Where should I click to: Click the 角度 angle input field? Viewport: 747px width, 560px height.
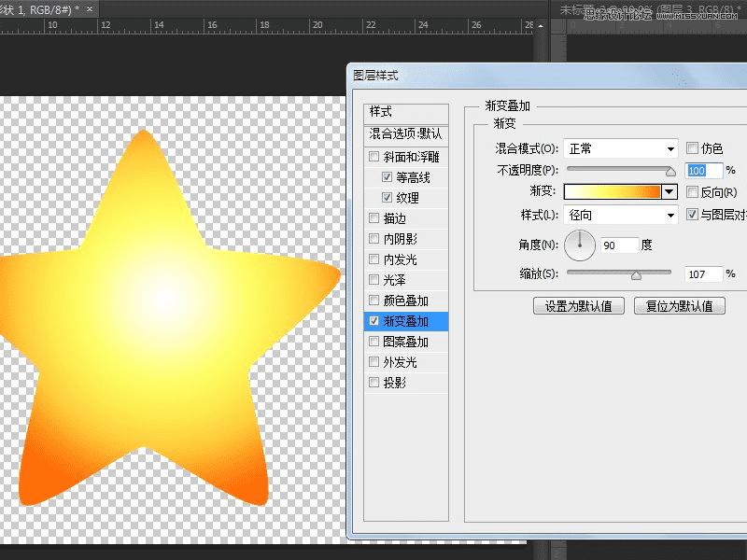[620, 245]
